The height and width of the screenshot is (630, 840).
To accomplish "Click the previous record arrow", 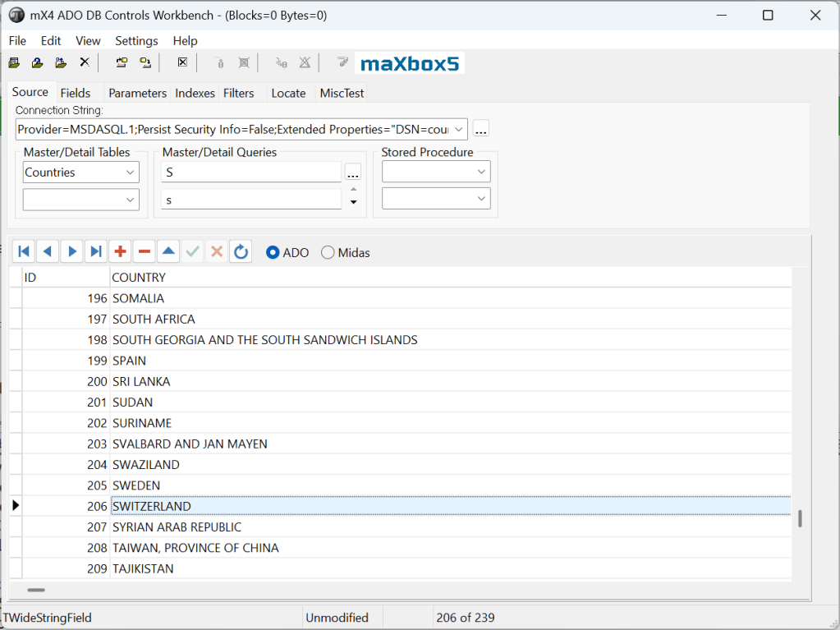I will (48, 252).
